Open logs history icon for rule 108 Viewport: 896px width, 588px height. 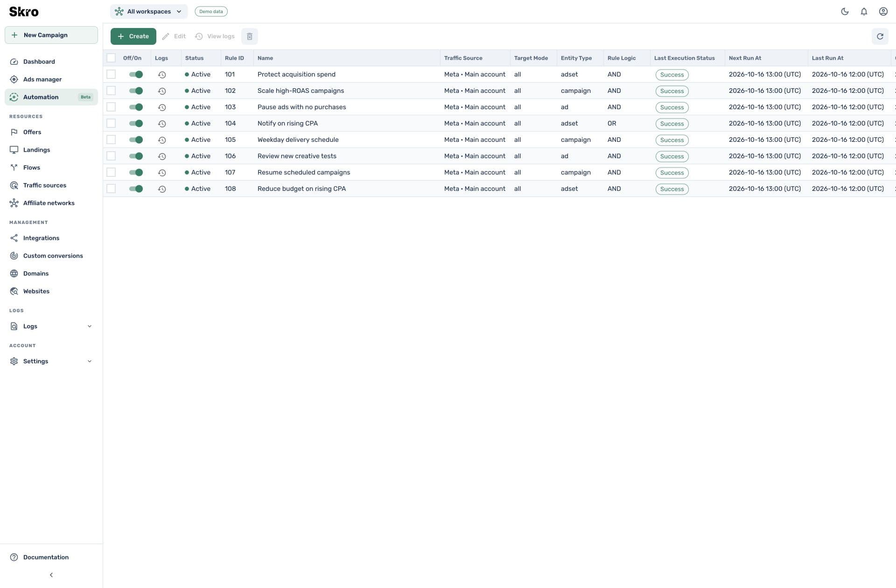pos(162,189)
